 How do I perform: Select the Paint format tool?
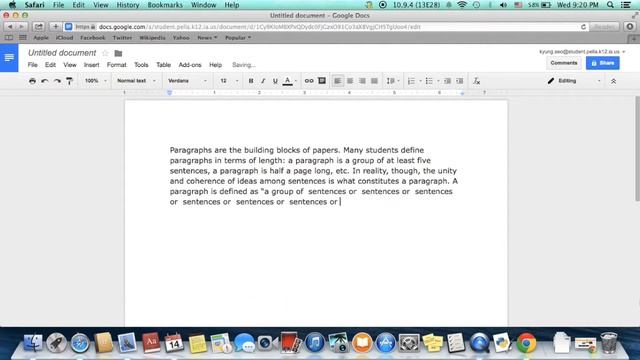click(x=69, y=81)
